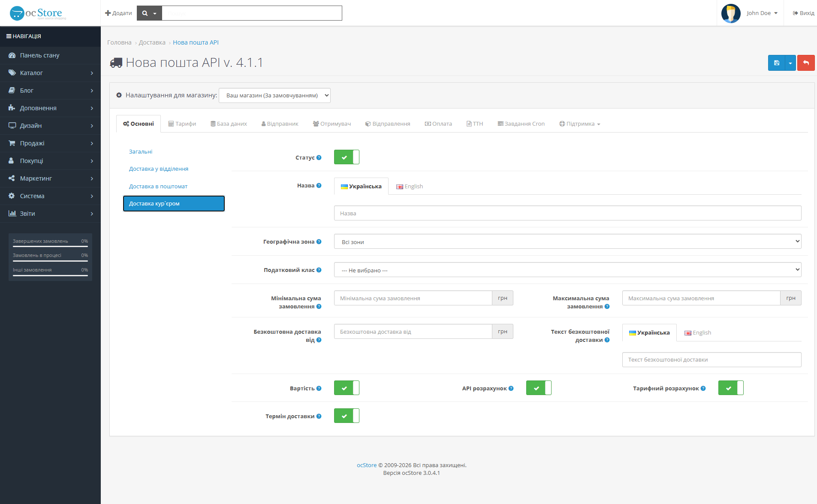The image size is (817, 504).
Task: Select English tab for free delivery text
Action: pos(698,333)
